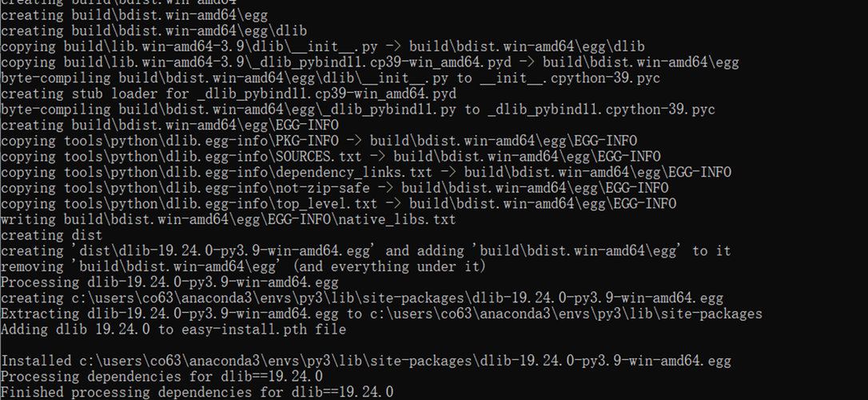Viewport: 868px width, 400px height.
Task: Click the 'Installed c:\users\co63' path line
Action: [366, 361]
